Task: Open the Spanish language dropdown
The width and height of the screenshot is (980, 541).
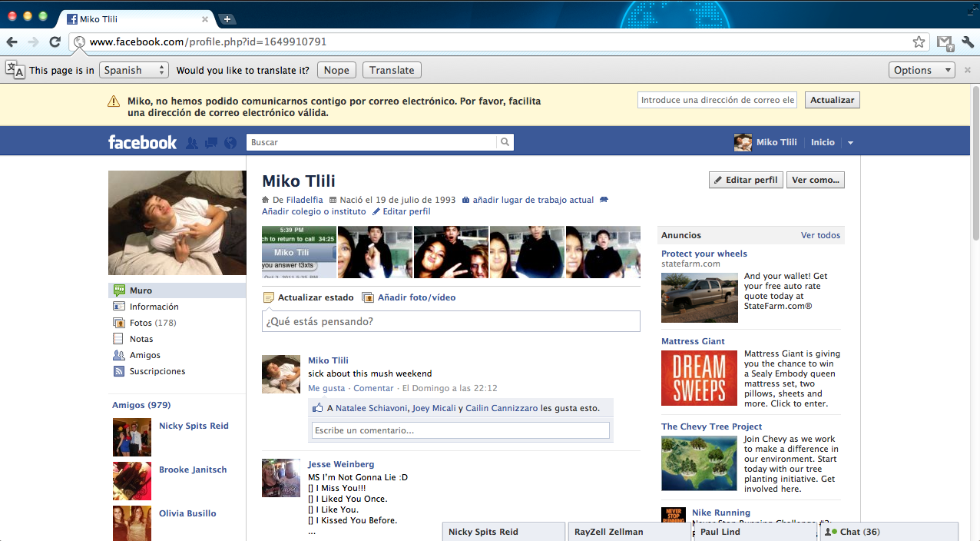Action: tap(134, 70)
